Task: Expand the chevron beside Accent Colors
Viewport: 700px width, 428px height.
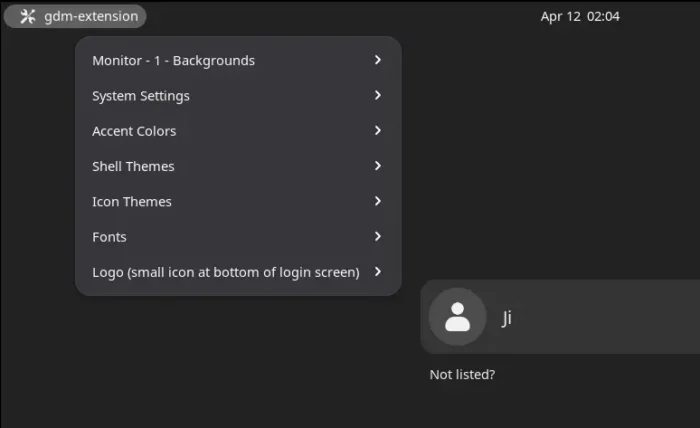Action: 377,131
